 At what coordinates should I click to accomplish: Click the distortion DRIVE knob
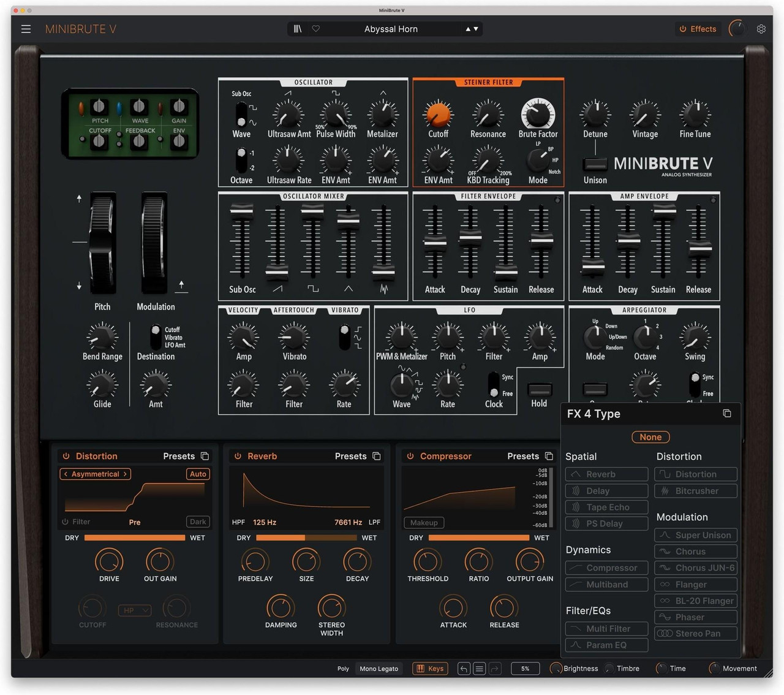tap(109, 561)
